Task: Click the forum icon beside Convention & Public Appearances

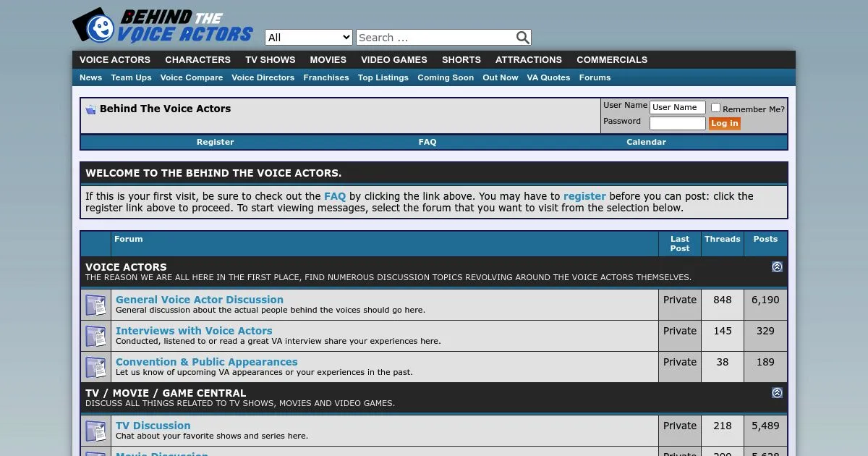Action: [x=96, y=367]
